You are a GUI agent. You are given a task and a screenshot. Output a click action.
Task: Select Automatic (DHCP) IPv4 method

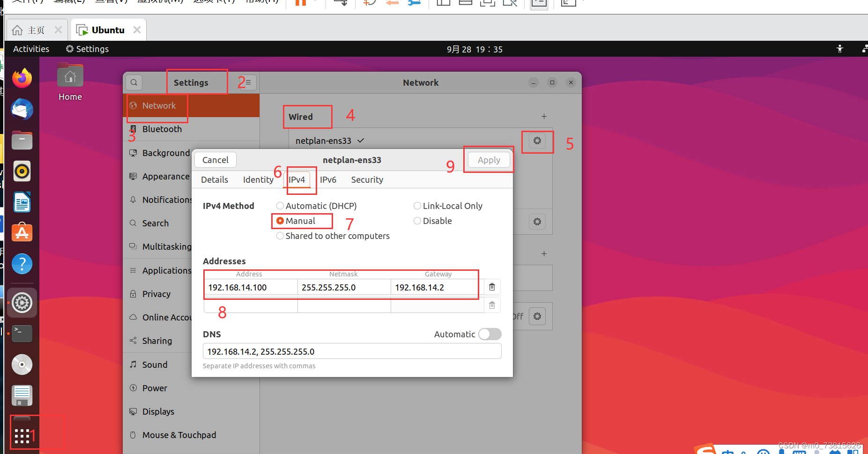point(280,206)
